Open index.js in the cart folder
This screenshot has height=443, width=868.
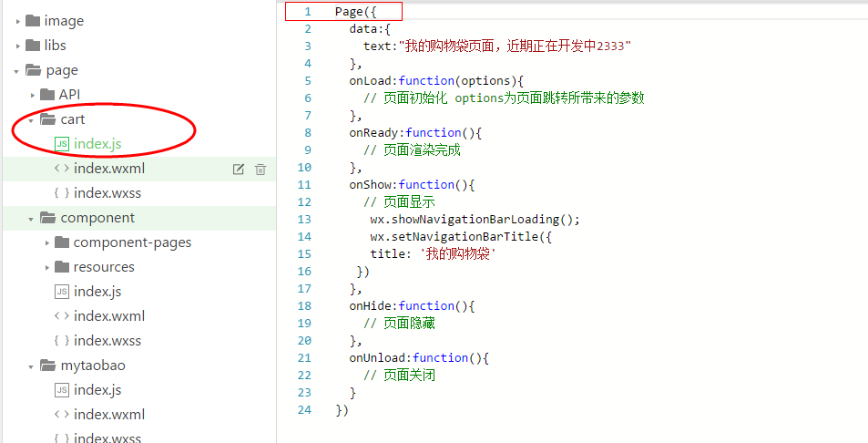(x=97, y=144)
